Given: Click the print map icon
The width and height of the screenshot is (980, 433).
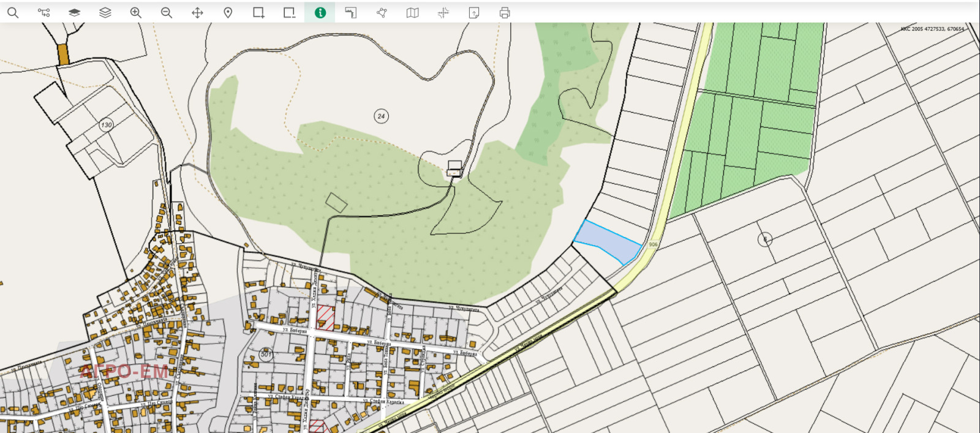Looking at the screenshot, I should tap(505, 12).
